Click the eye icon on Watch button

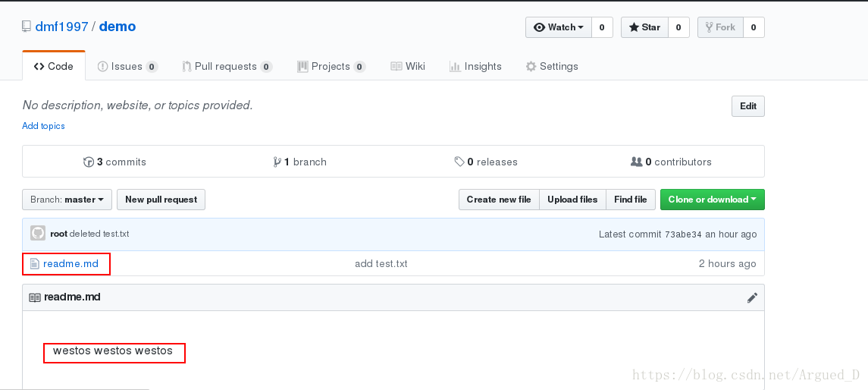pos(539,27)
